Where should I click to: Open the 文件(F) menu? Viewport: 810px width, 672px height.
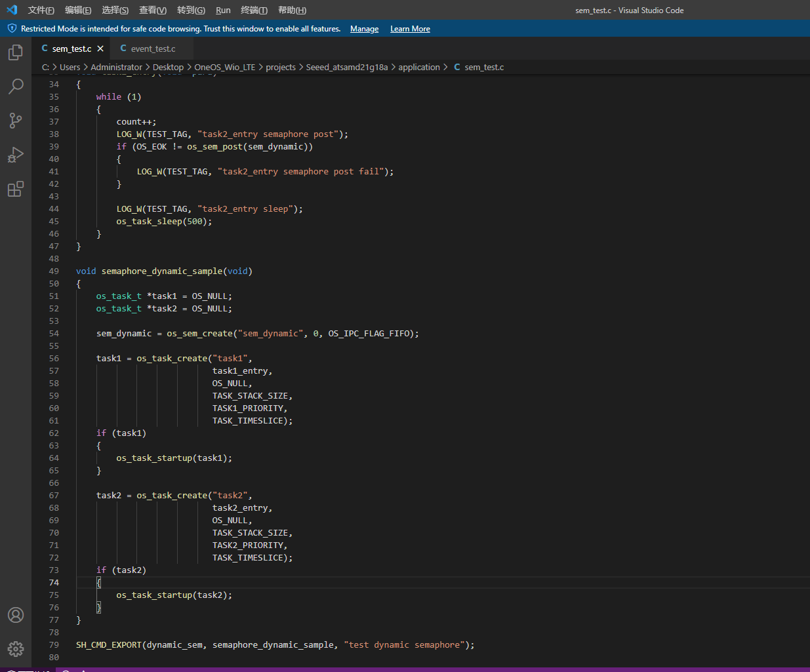click(x=41, y=10)
